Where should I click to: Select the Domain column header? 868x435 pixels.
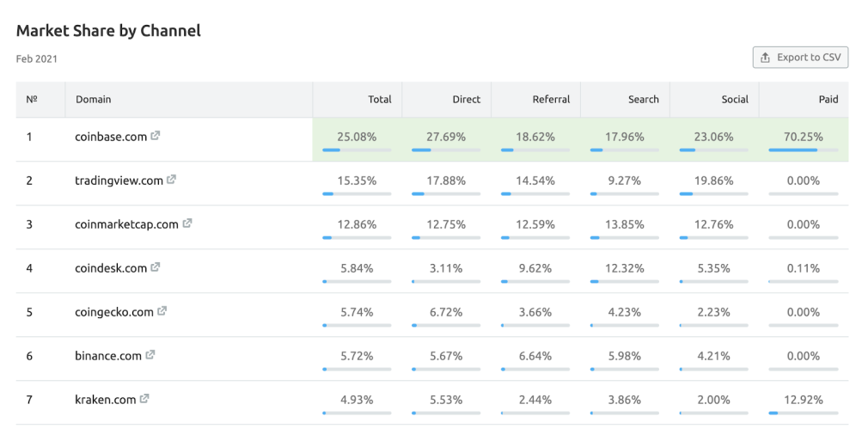click(x=94, y=100)
